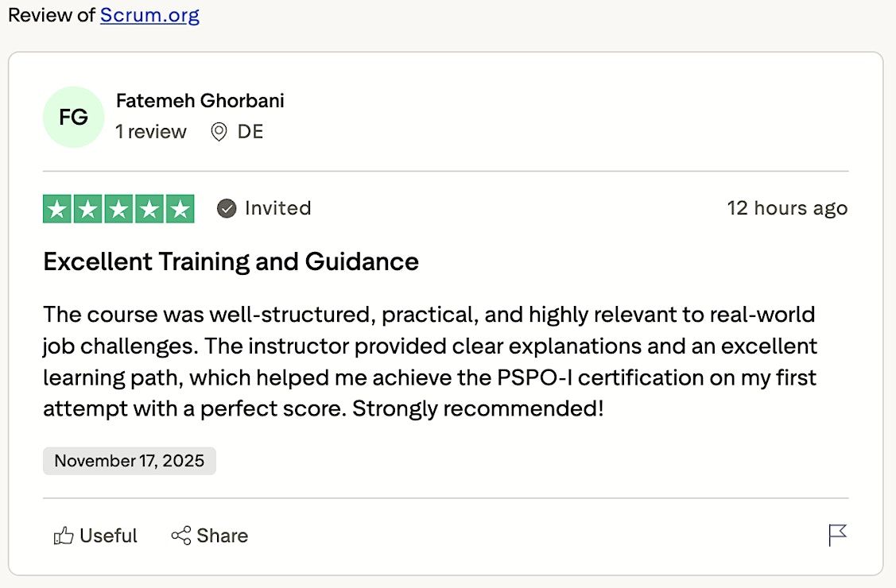Open Fatemeh Ghorbani's reviewer profile

click(x=200, y=101)
